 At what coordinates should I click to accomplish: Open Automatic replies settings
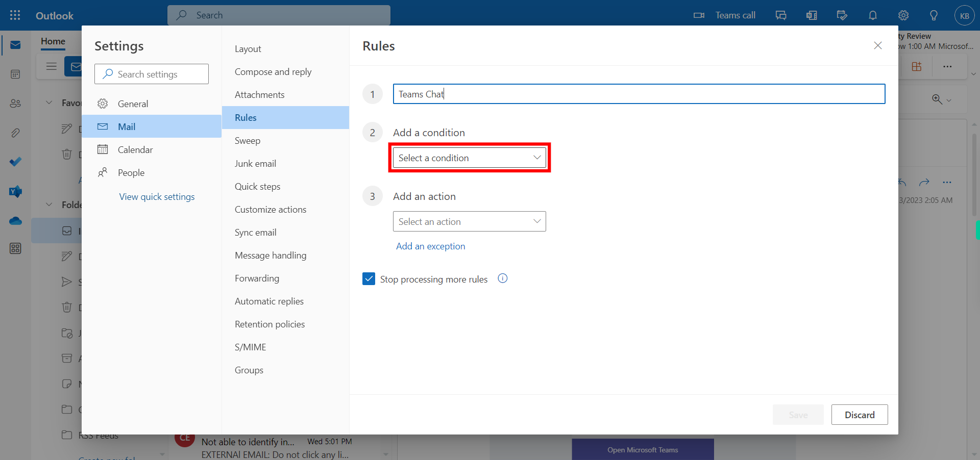285,301
